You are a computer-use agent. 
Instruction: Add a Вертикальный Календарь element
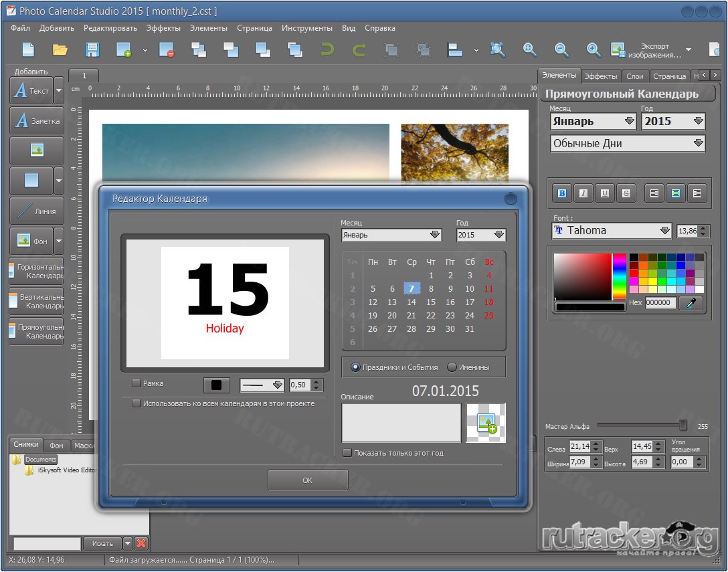(36, 301)
